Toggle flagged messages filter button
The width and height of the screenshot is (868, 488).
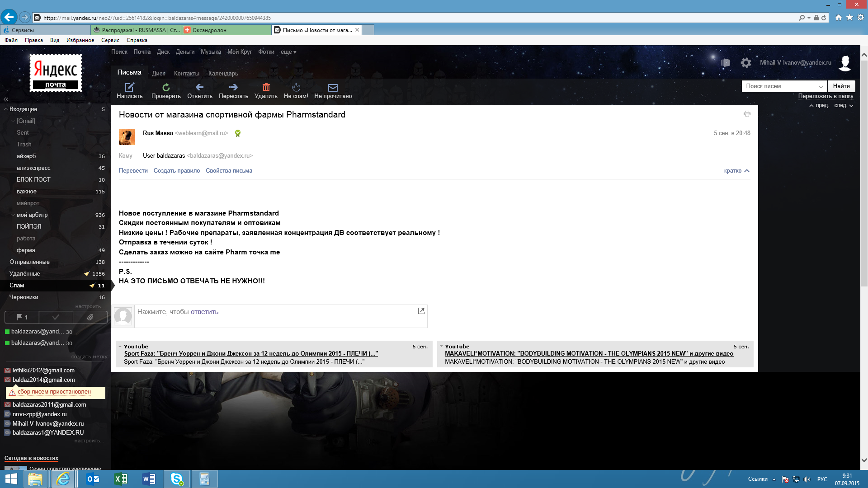coord(22,317)
